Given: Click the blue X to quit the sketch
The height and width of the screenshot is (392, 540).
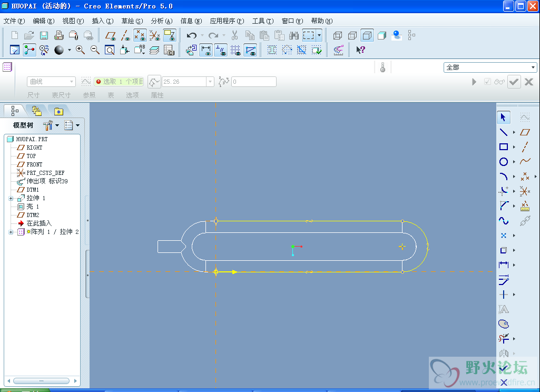Looking at the screenshot, I should [504, 383].
